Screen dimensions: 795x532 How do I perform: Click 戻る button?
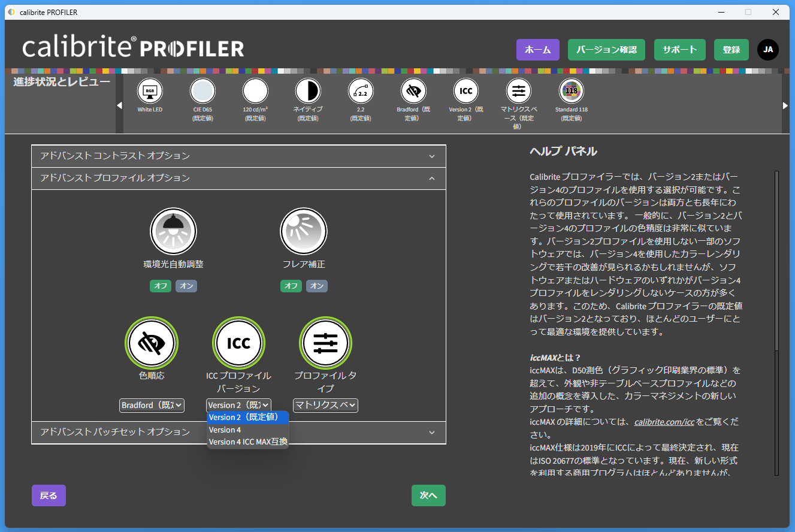49,495
